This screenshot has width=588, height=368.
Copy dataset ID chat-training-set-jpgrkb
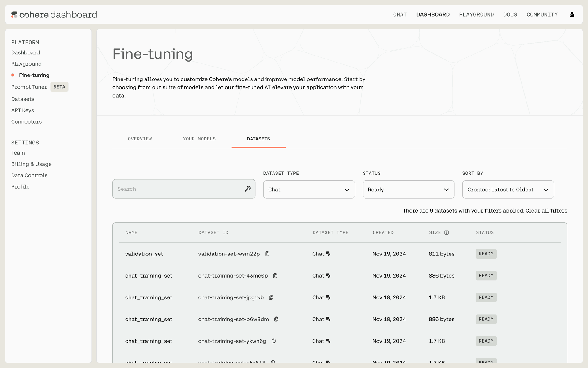click(x=271, y=297)
